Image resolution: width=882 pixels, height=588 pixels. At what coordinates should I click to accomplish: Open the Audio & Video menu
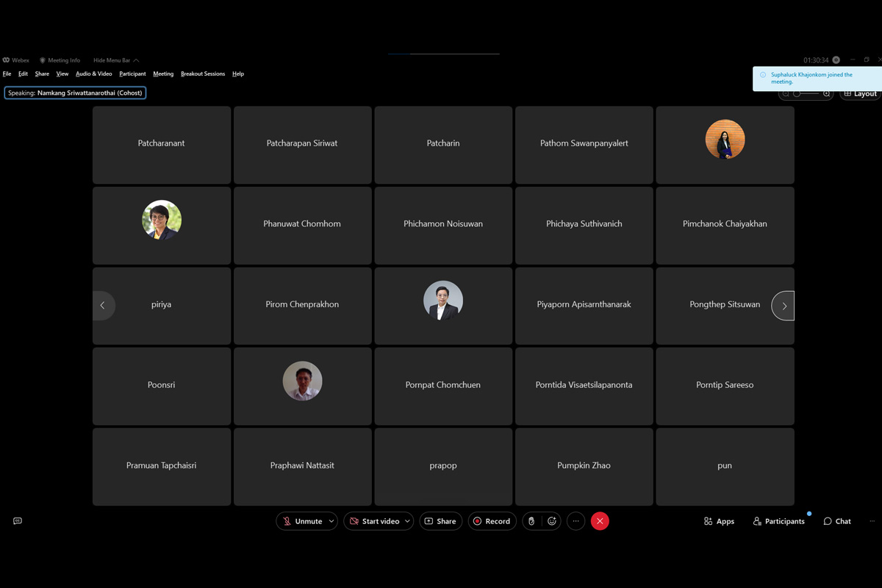(x=94, y=73)
